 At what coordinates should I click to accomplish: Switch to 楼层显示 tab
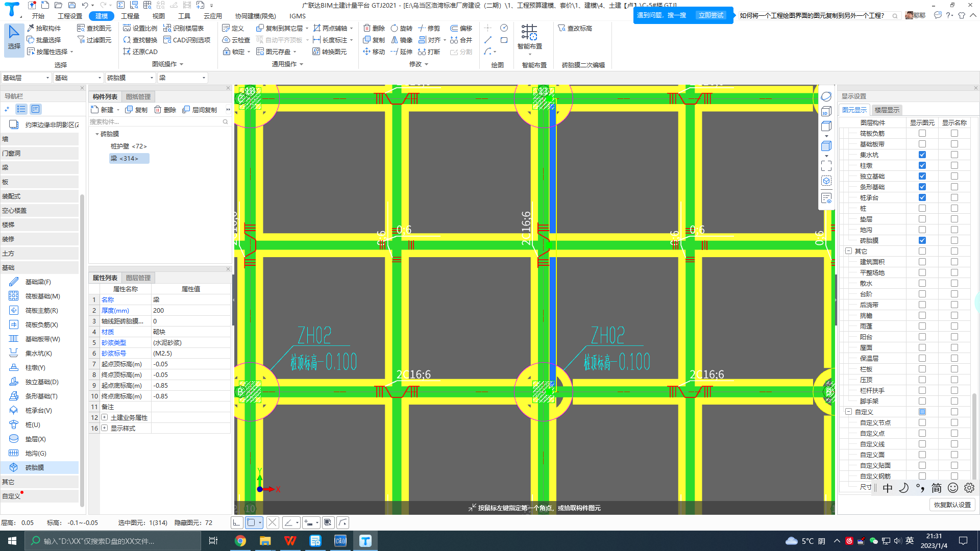pos(887,110)
